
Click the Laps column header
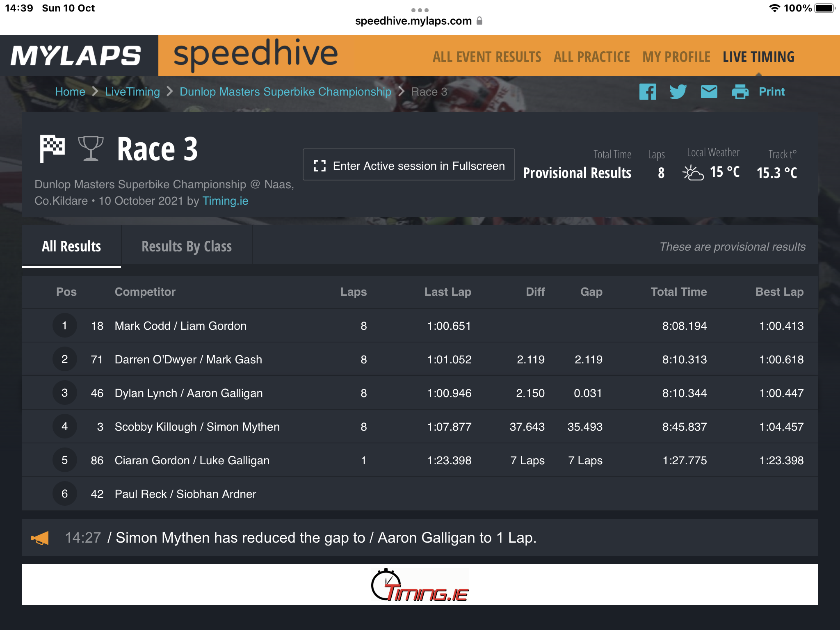(354, 292)
